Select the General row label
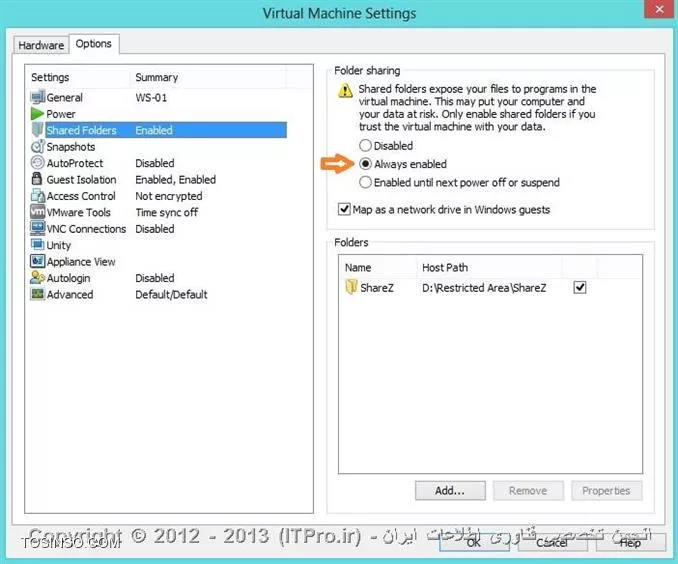Viewport: 678px width, 564px height. [64, 97]
